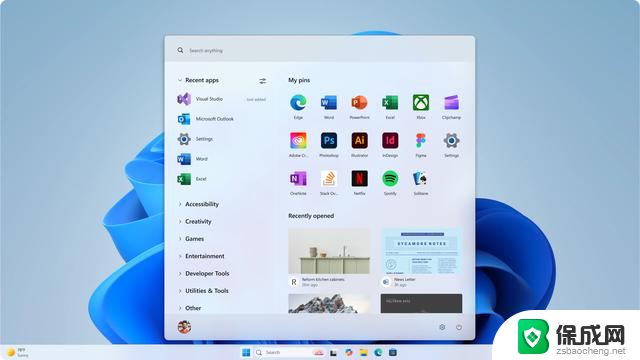Image resolution: width=640 pixels, height=360 pixels.
Task: Expand the Other category
Action: point(190,308)
